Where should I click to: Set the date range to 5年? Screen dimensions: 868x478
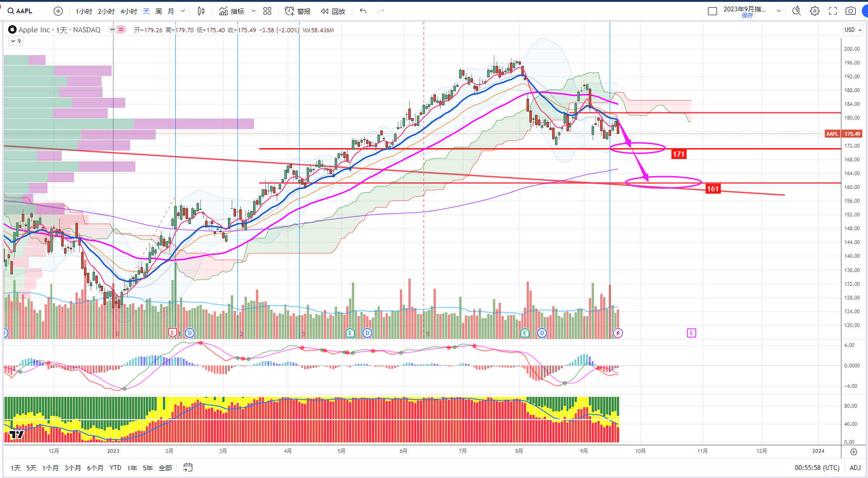[x=148, y=468]
